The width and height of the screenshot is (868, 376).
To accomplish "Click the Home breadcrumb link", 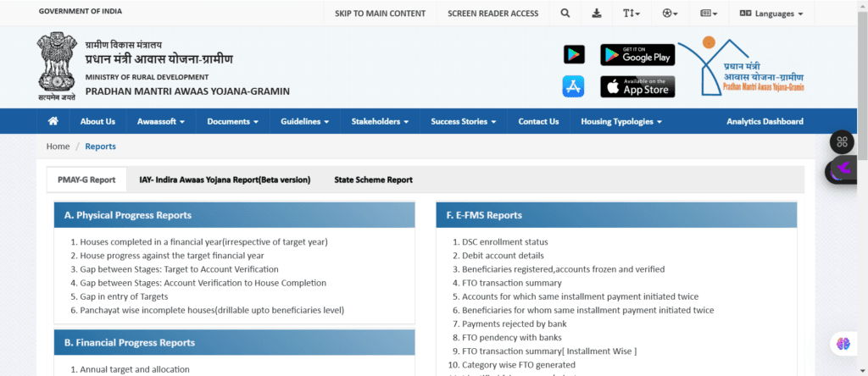I will 58,147.
